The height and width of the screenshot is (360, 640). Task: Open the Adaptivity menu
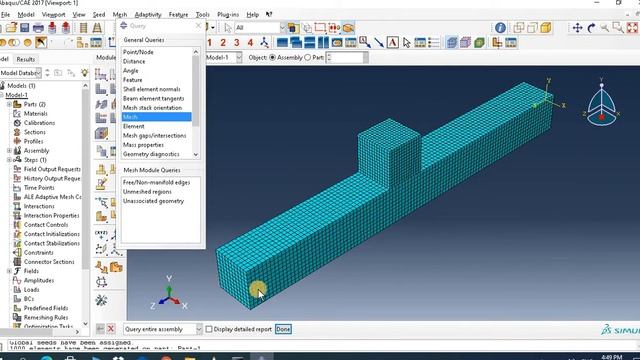coord(148,15)
